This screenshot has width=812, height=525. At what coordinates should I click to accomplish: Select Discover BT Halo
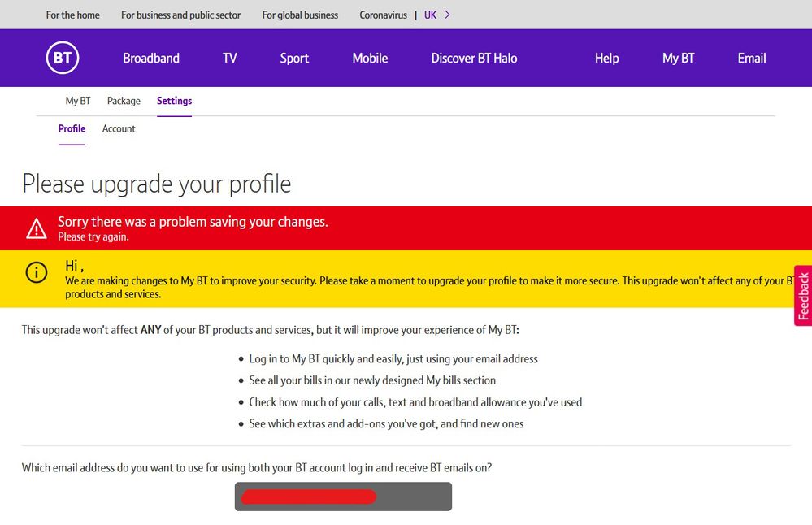pyautogui.click(x=474, y=58)
